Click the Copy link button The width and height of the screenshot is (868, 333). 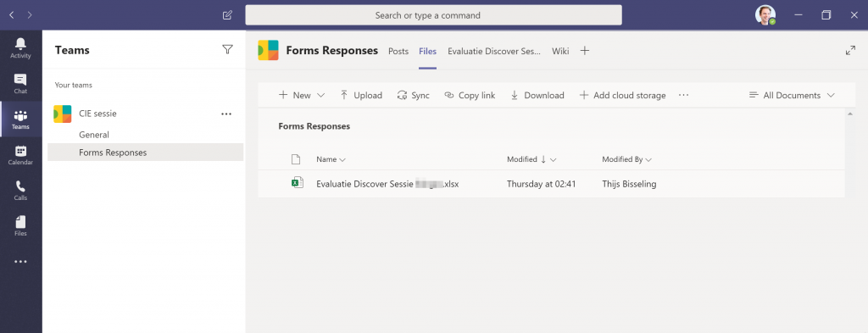click(x=470, y=95)
